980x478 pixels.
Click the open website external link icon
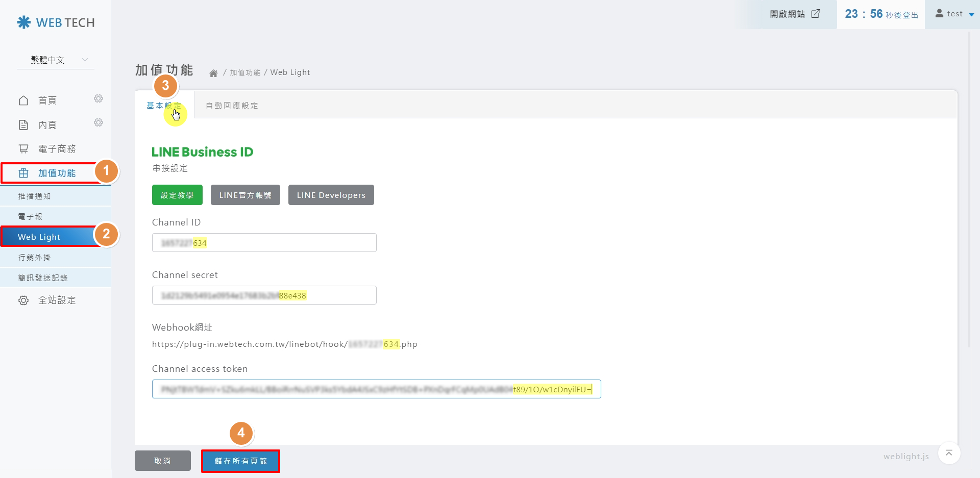pyautogui.click(x=816, y=14)
